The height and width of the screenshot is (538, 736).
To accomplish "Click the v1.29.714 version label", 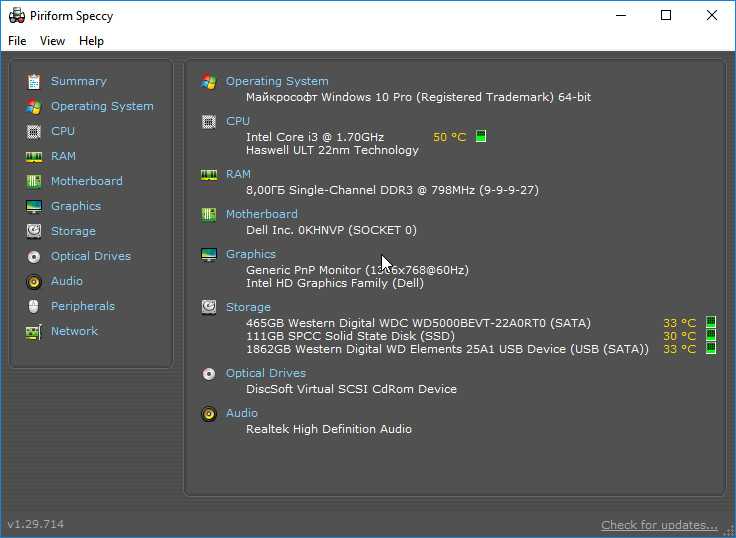I will click(x=36, y=524).
